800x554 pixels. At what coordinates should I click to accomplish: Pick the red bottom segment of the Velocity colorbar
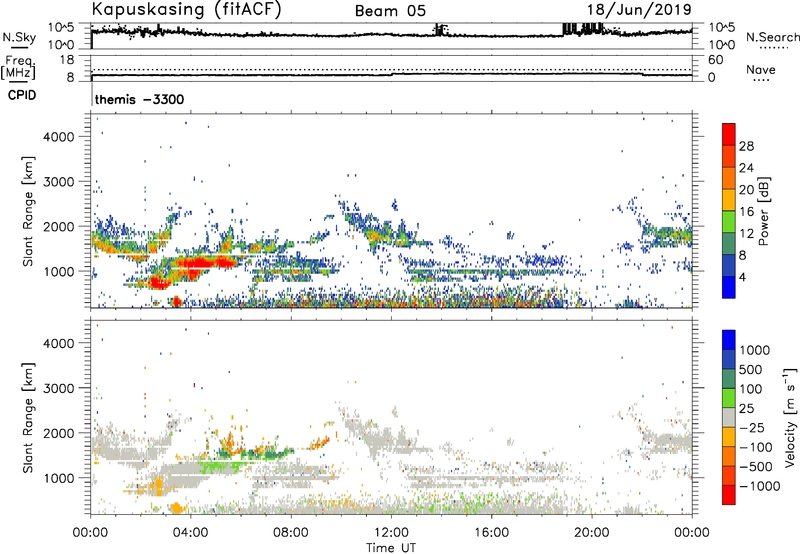pos(729,495)
